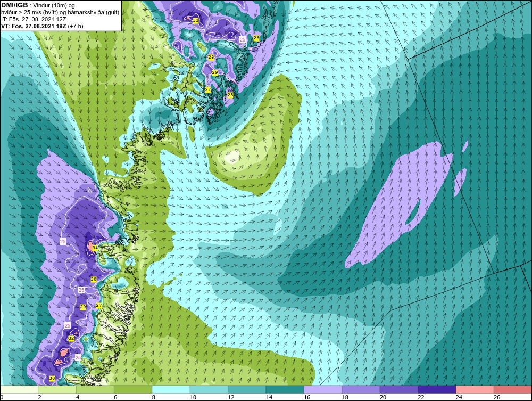Select the turquoise 10–12 legend swatch
Image resolution: width=532 pixels, height=401 pixels.
pos(209,389)
